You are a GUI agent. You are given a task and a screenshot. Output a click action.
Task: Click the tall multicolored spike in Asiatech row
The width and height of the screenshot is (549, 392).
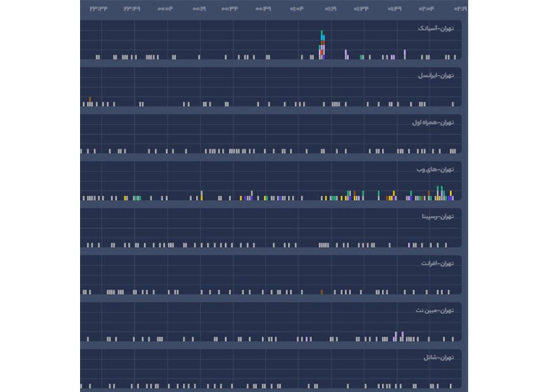click(322, 45)
